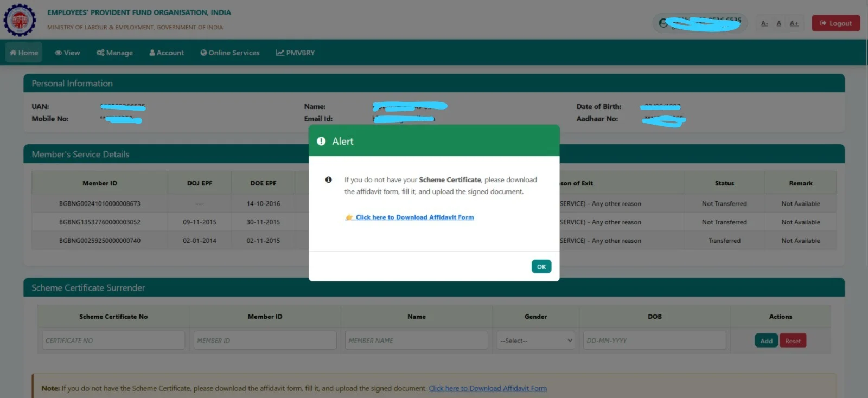This screenshot has height=398, width=868.
Task: Decrease font size with A- control
Action: pyautogui.click(x=764, y=23)
